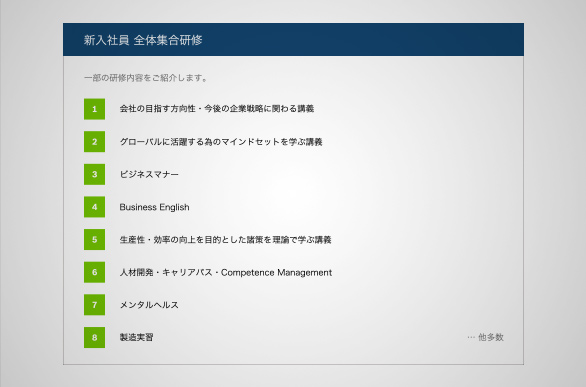Click the green number 7 badge

click(x=94, y=305)
